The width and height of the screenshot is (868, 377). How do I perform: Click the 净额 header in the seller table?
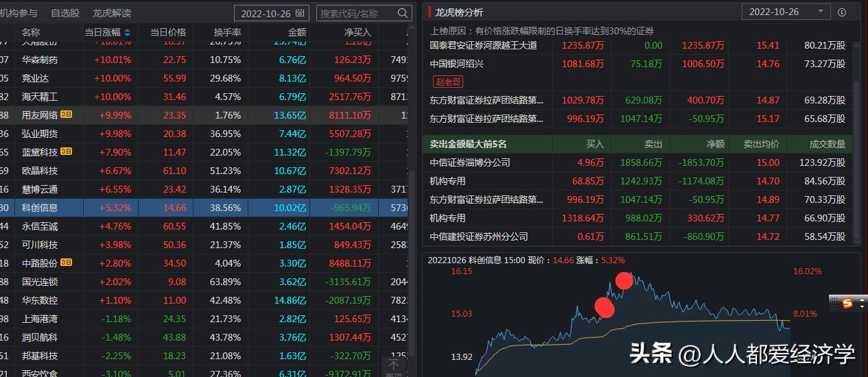[715, 144]
